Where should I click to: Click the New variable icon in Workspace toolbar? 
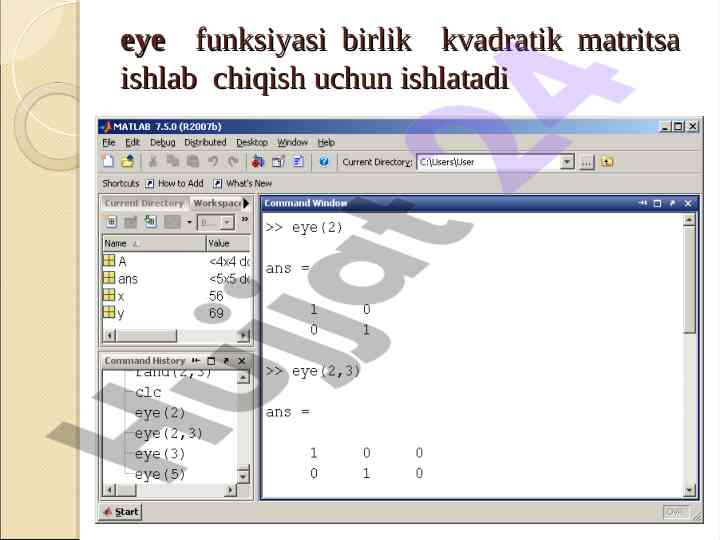coord(112,222)
